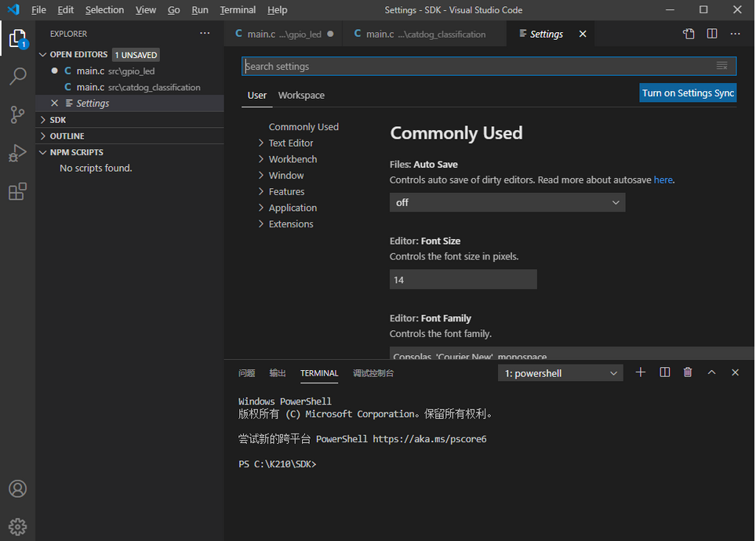Expand Extensions settings category
The width and height of the screenshot is (756, 541).
(x=261, y=223)
